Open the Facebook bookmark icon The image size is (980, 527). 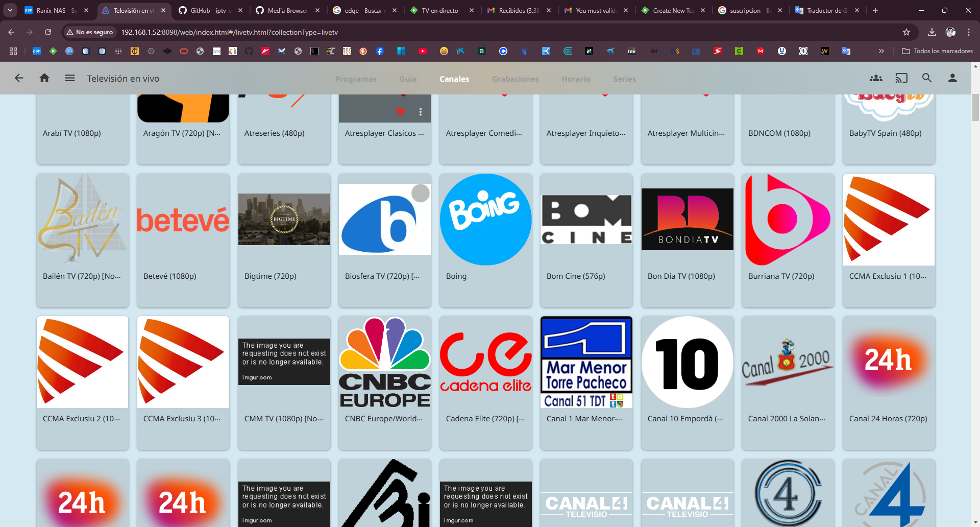pos(380,51)
